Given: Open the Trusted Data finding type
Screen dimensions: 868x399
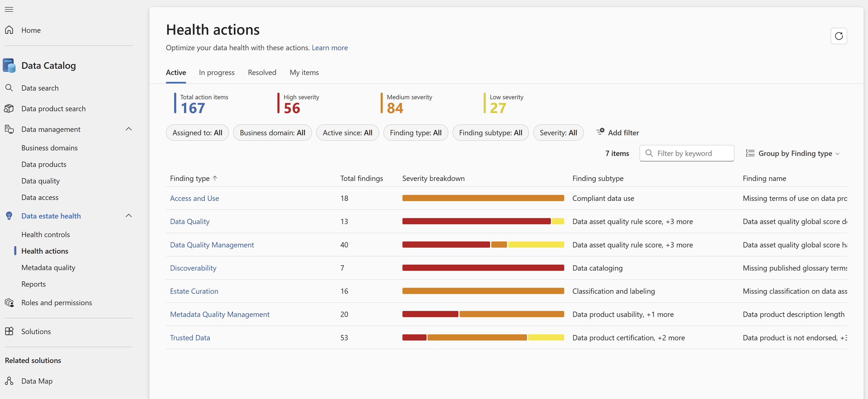Looking at the screenshot, I should pos(190,337).
